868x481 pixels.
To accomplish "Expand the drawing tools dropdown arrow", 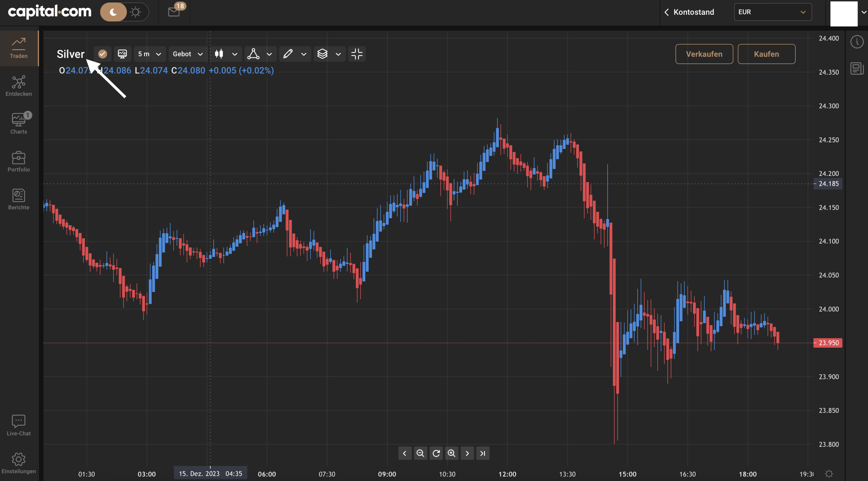I will [304, 54].
